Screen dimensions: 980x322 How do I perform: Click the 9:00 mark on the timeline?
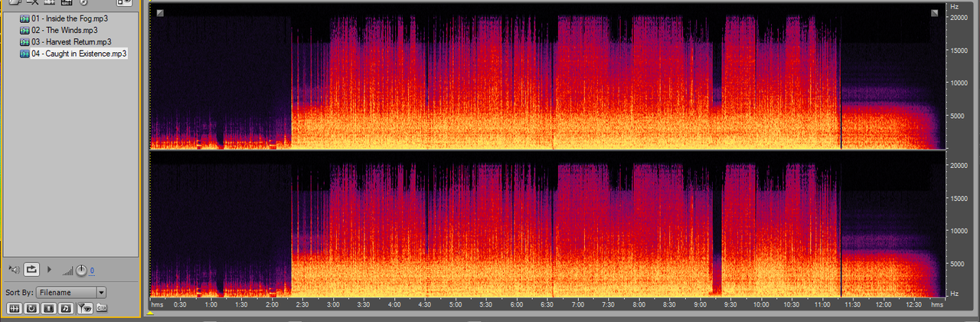[x=700, y=304]
